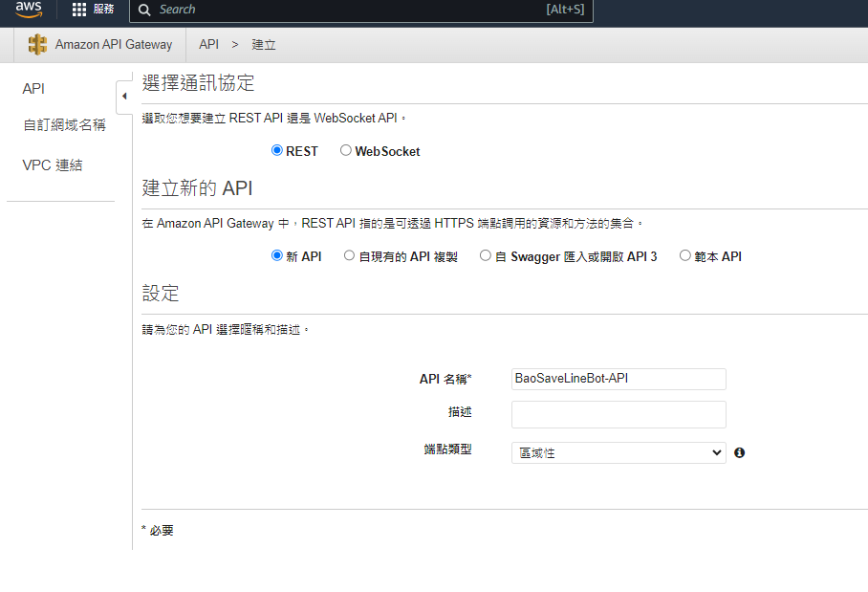Open VPC 連結 in sidebar

coord(52,165)
